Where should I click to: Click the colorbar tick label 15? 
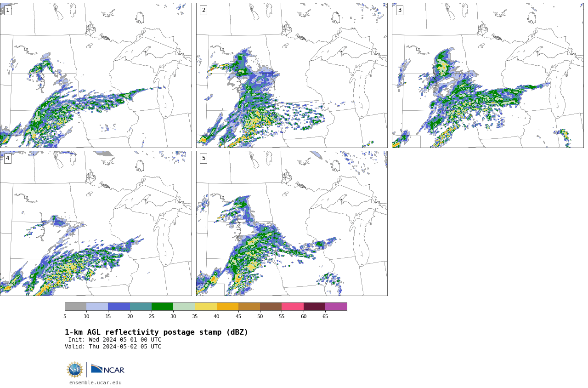pos(108,316)
